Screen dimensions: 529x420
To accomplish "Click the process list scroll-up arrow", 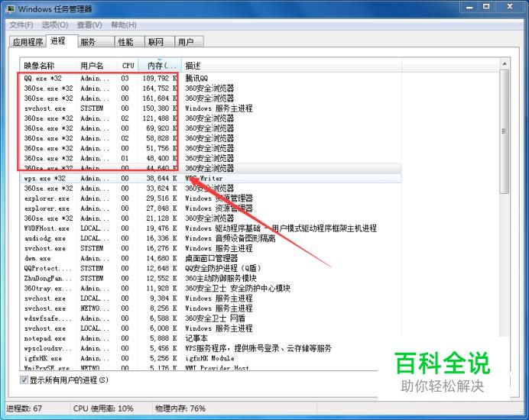I will 505,64.
